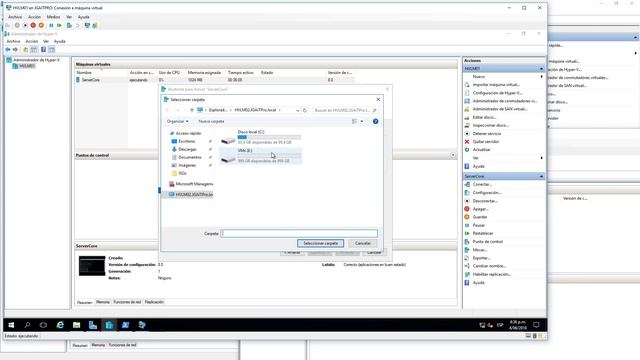640x360 pixels.
Task: Select the VMs (E:) drive
Action: 260,156
